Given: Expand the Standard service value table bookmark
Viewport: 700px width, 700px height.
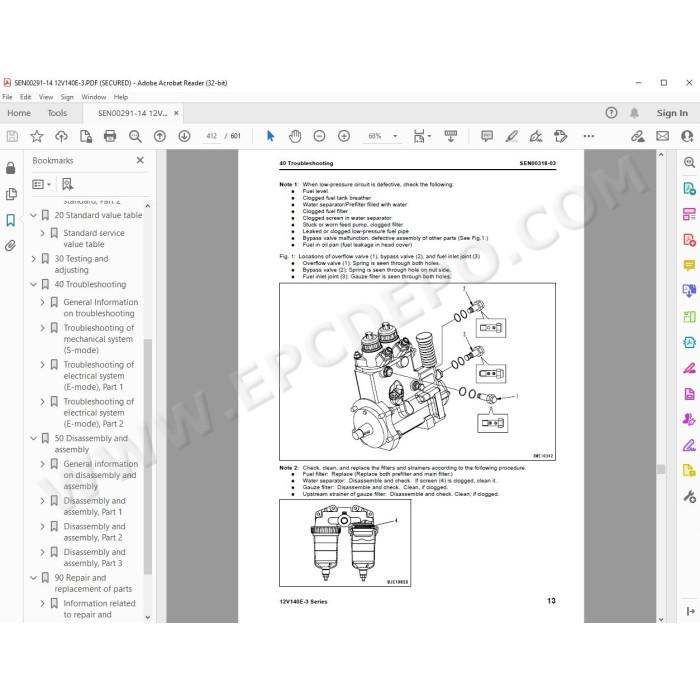Looking at the screenshot, I should point(42,233).
